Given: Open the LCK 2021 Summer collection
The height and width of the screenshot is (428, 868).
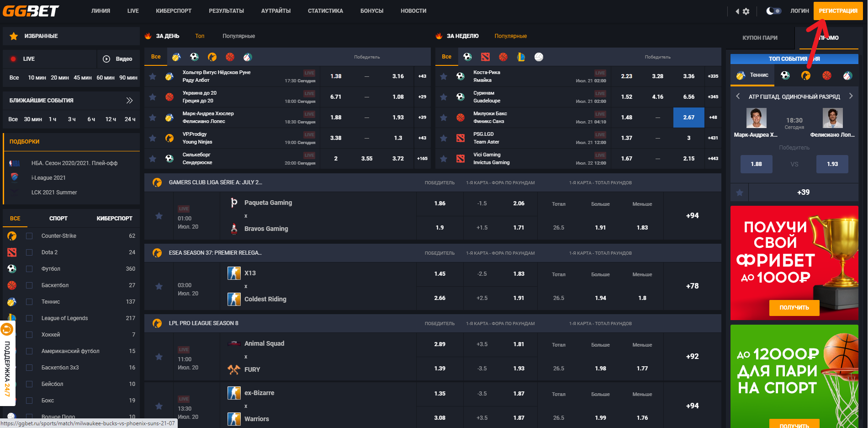Looking at the screenshot, I should (x=54, y=193).
